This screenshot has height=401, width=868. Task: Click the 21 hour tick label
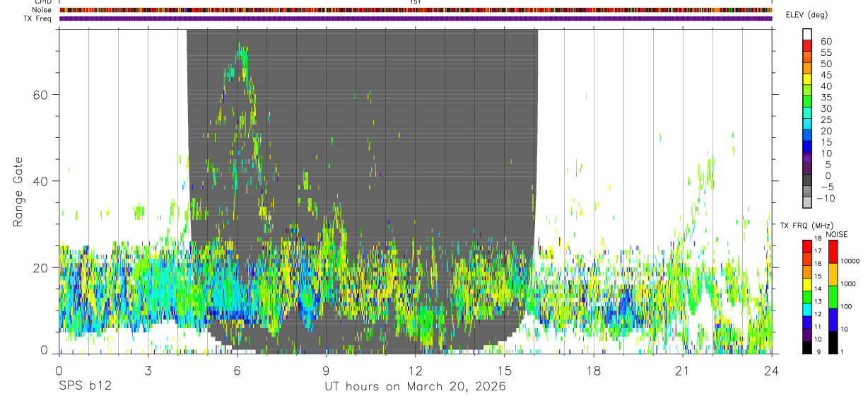(x=682, y=371)
